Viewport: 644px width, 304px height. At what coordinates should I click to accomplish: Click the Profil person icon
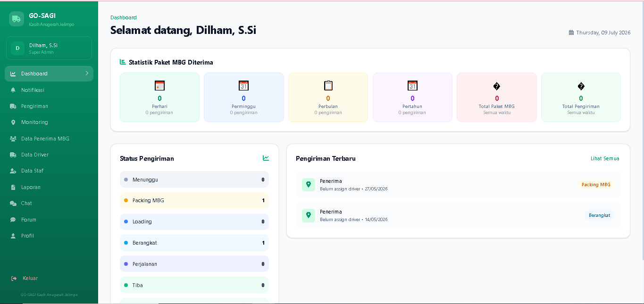(13, 236)
